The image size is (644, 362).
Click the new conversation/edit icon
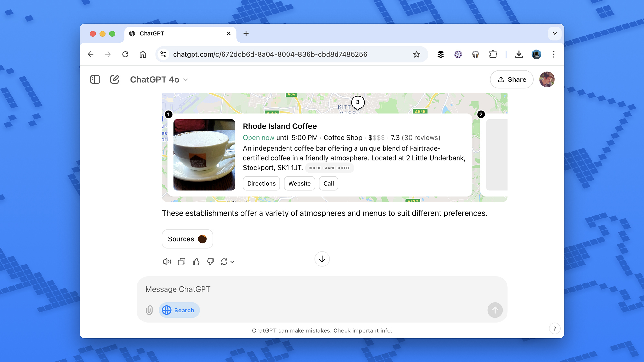[x=114, y=79]
